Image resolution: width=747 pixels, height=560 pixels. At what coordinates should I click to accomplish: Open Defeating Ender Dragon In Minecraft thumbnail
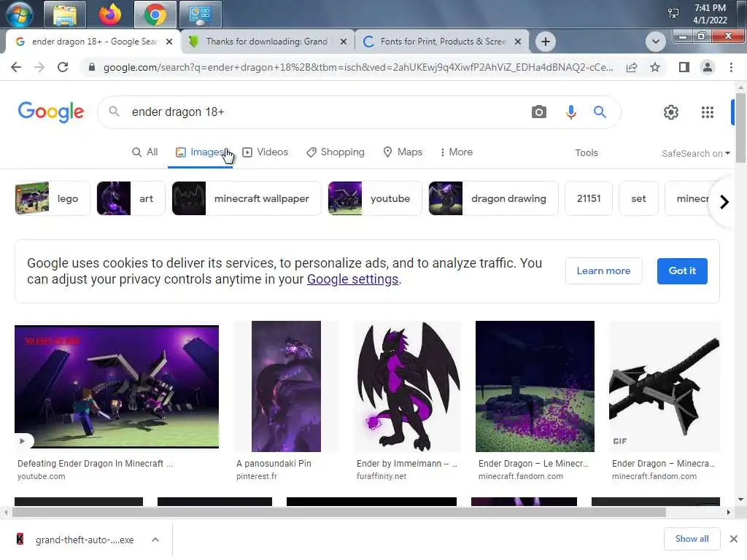coord(117,386)
